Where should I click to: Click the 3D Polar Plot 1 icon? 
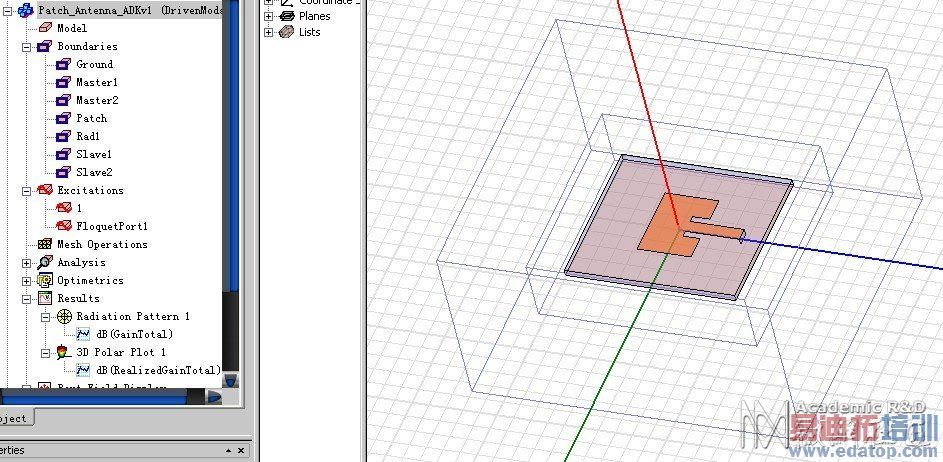(x=64, y=353)
